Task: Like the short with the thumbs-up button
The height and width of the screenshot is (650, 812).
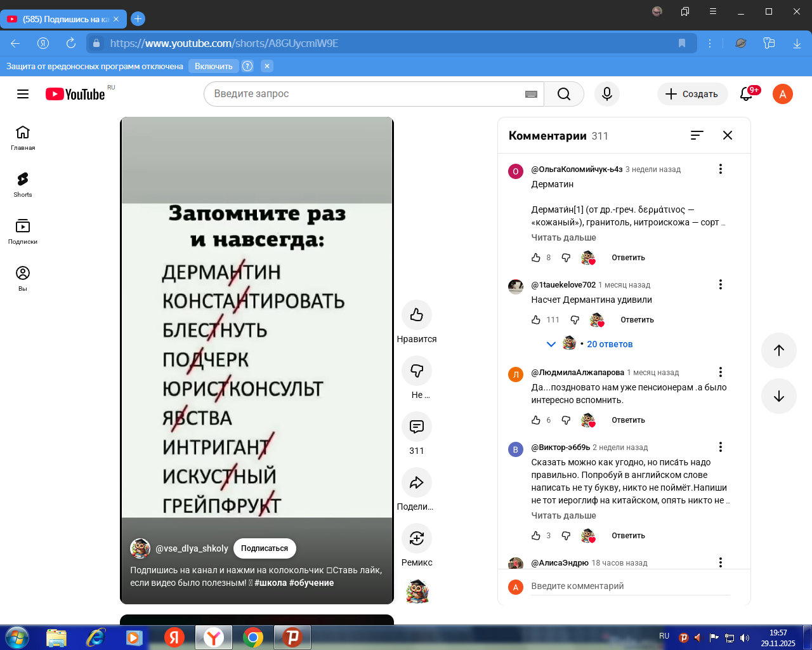Action: tap(417, 315)
